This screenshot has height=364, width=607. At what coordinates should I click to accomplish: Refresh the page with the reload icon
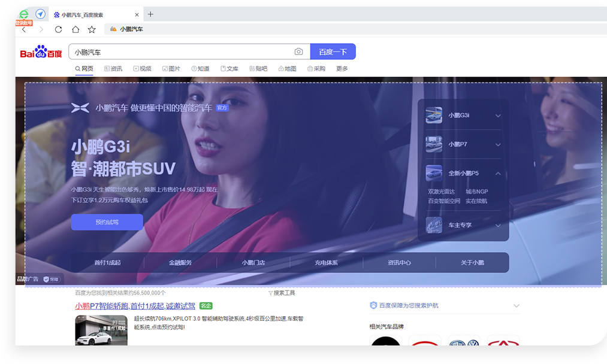[x=58, y=29]
